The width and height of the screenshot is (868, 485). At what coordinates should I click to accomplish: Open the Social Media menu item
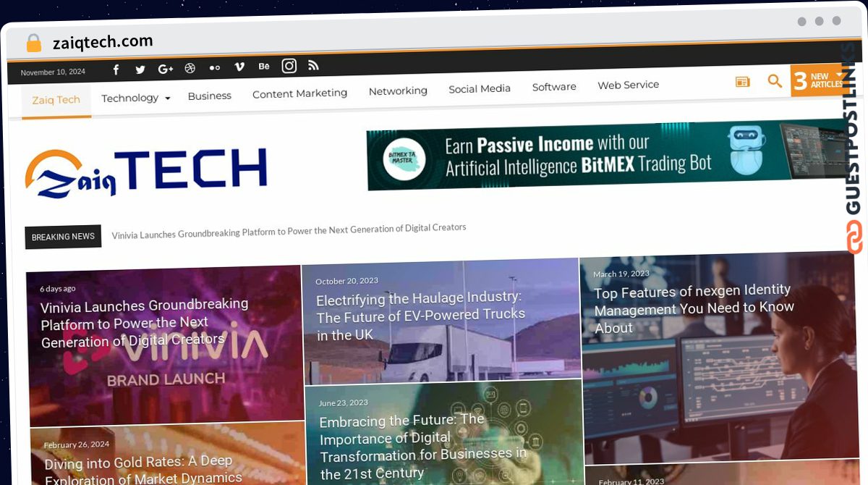coord(480,88)
